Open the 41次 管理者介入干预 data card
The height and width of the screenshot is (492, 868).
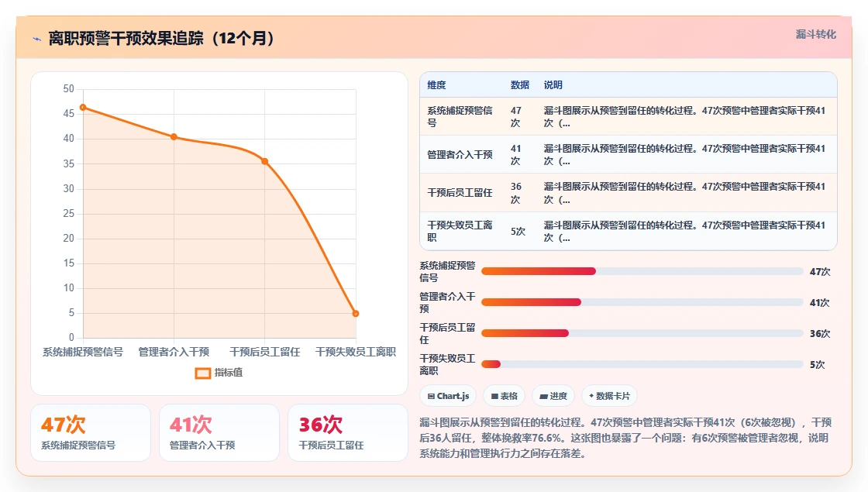[219, 433]
